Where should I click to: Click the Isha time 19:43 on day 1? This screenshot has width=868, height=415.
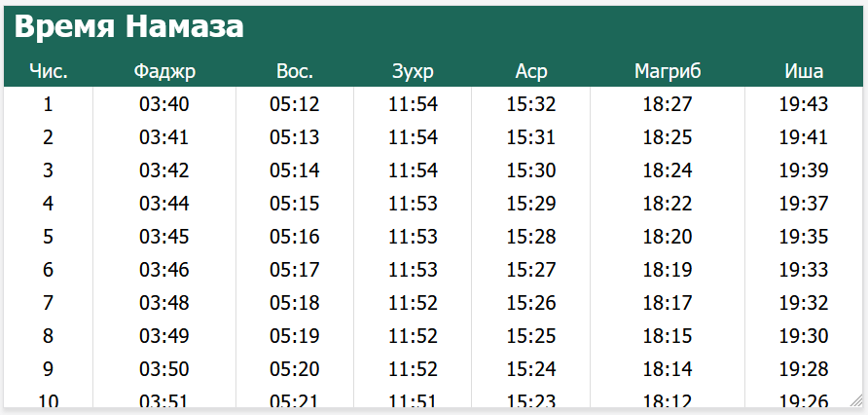(804, 104)
